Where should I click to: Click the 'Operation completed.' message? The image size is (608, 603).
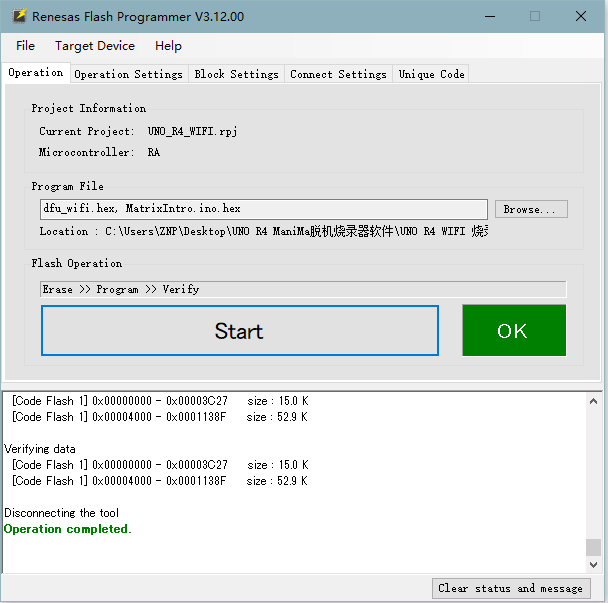pyautogui.click(x=68, y=529)
